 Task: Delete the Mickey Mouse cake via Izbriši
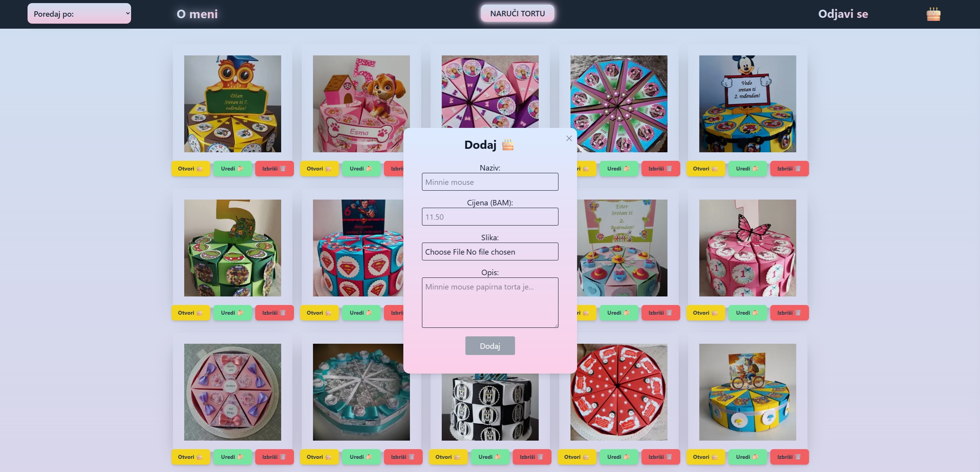[789, 169]
